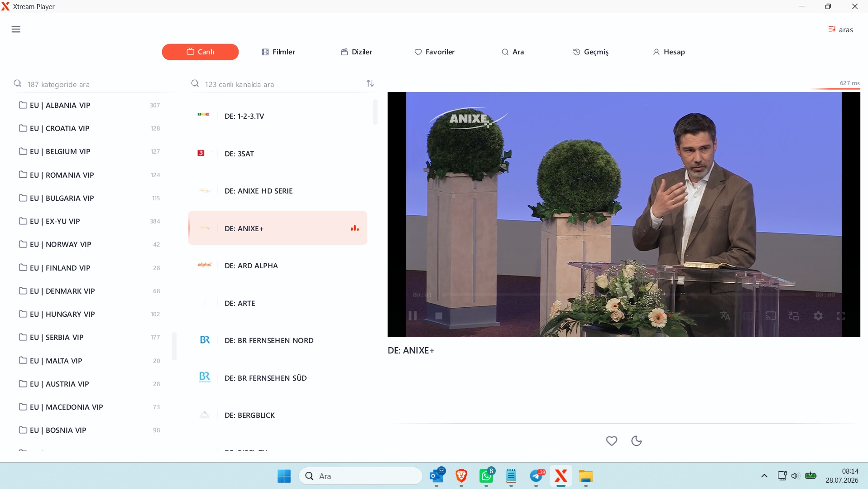Image resolution: width=868 pixels, height=489 pixels.
Task: Click the EU | BULGARIA VIP folder icon
Action: (x=23, y=198)
